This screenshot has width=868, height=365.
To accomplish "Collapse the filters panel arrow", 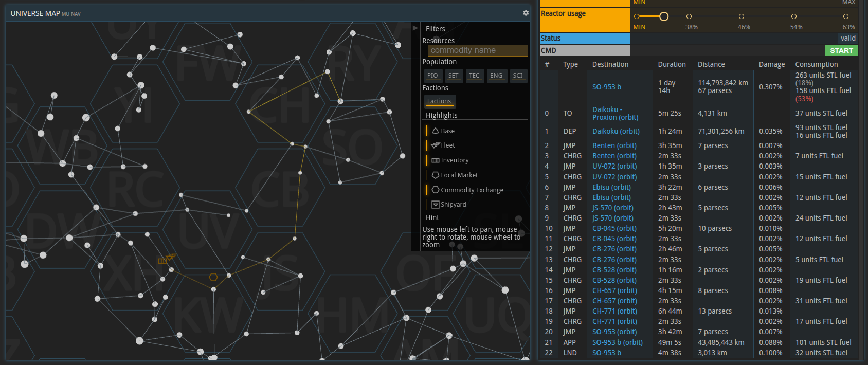I will point(415,28).
